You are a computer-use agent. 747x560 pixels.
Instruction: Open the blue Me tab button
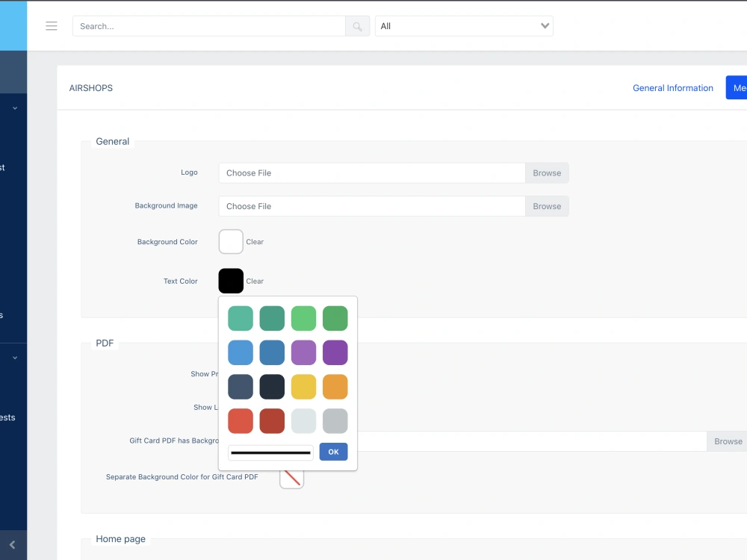click(737, 88)
